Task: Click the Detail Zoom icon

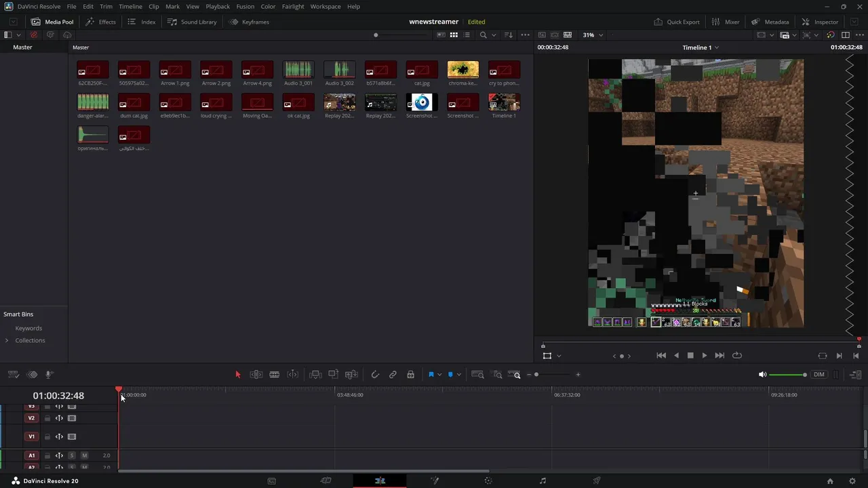Action: coord(497,374)
